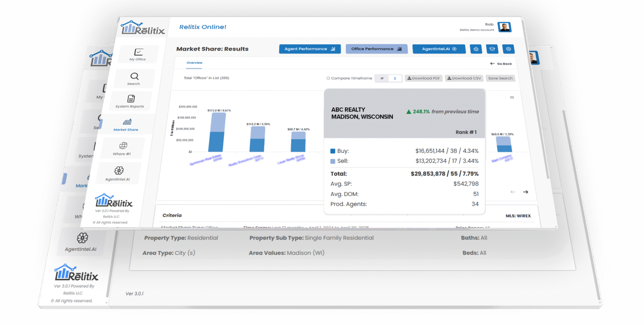Image resolution: width=644 pixels, height=326 pixels.
Task: Click the Relitix logo above Ver 3.0.1 Powered By
Action: coord(114,200)
